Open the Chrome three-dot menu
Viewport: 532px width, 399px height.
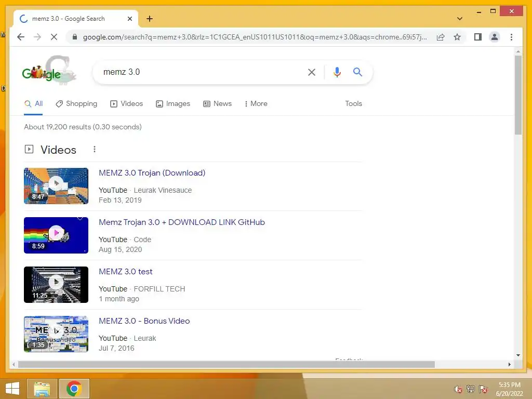[x=511, y=37]
